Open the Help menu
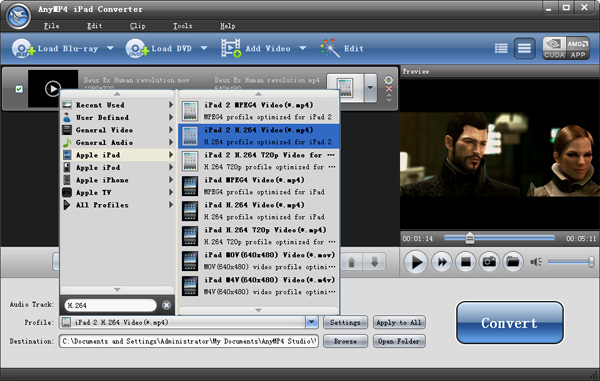The height and width of the screenshot is (381, 600). click(227, 26)
